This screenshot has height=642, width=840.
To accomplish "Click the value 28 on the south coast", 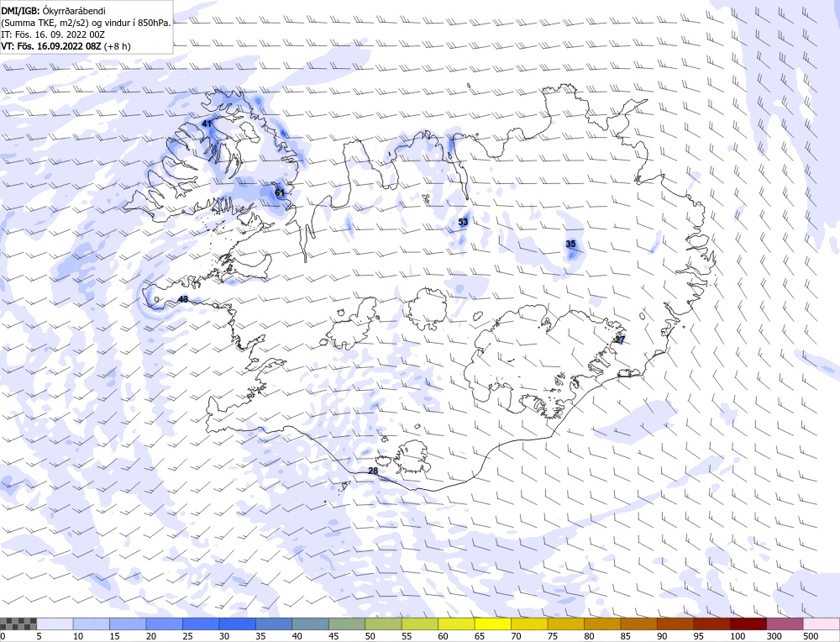I will 374,471.
